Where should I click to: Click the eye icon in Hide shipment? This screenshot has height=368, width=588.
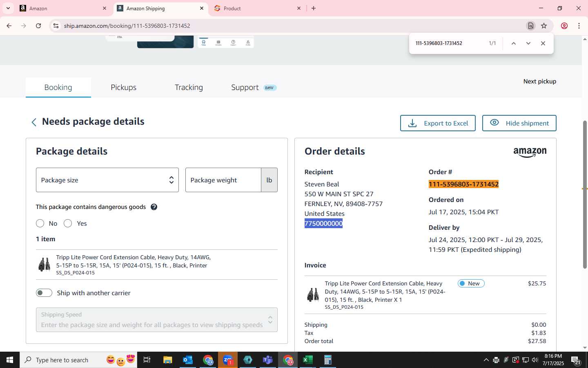pos(494,123)
